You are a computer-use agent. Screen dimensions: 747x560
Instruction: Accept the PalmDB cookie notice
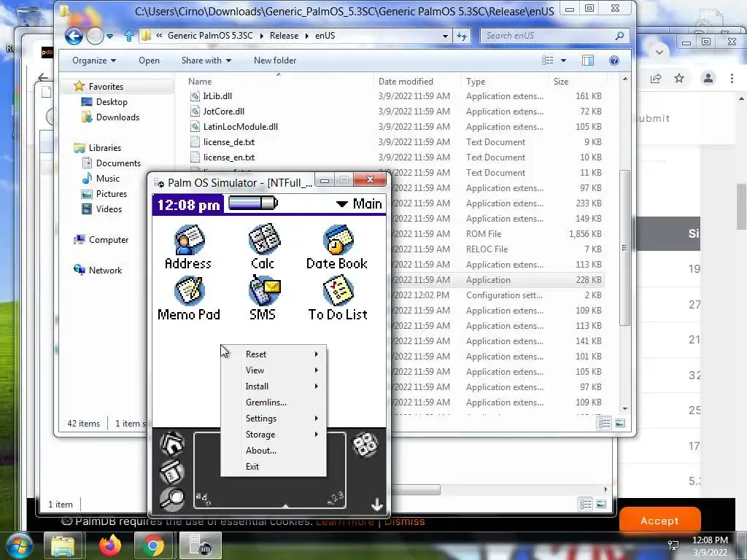point(659,520)
